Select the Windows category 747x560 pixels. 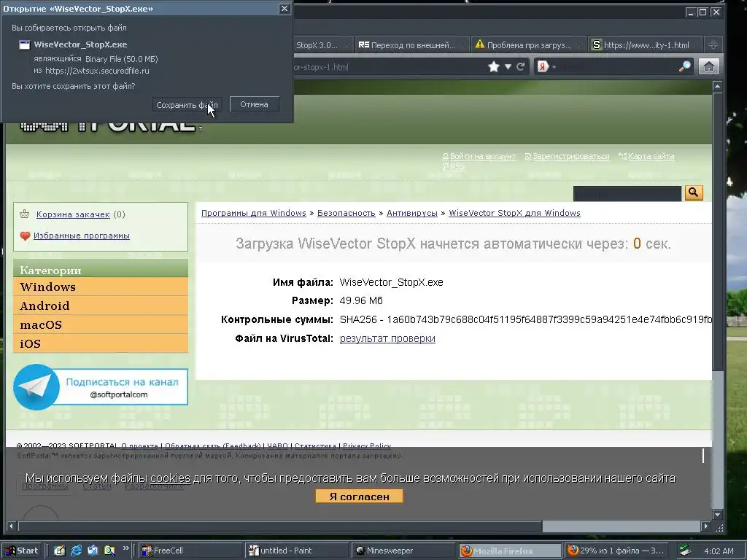tap(101, 287)
